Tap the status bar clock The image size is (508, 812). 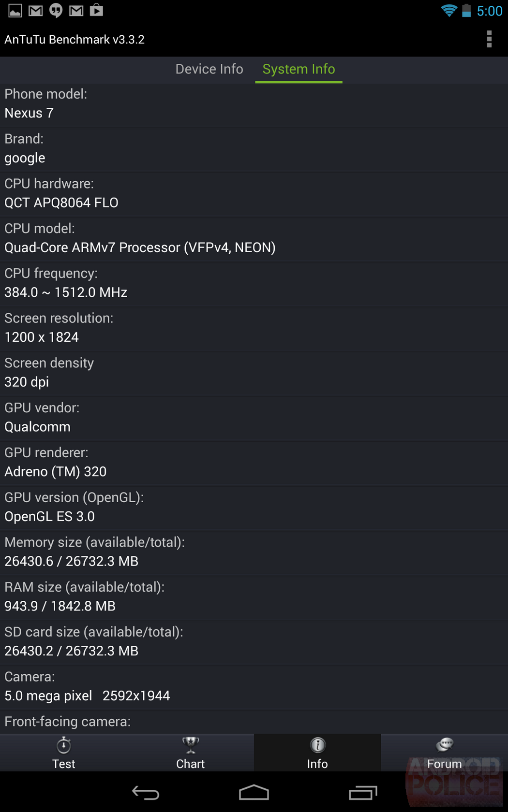490,11
